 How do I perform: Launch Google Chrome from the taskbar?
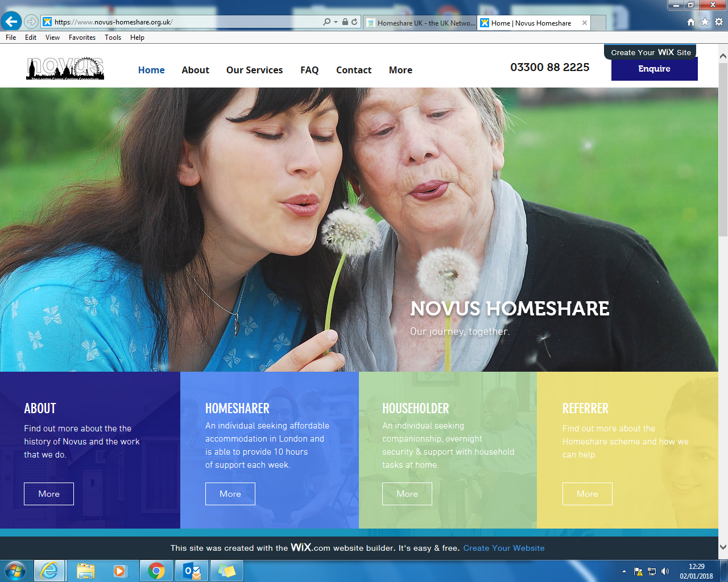156,571
